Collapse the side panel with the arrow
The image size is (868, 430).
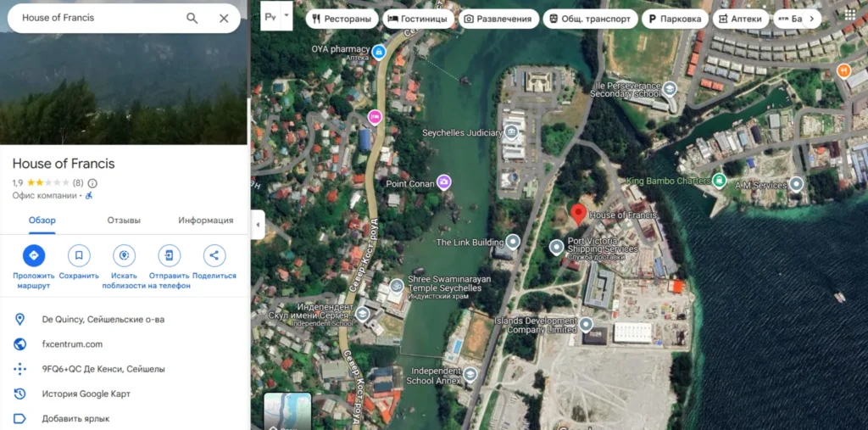258,225
